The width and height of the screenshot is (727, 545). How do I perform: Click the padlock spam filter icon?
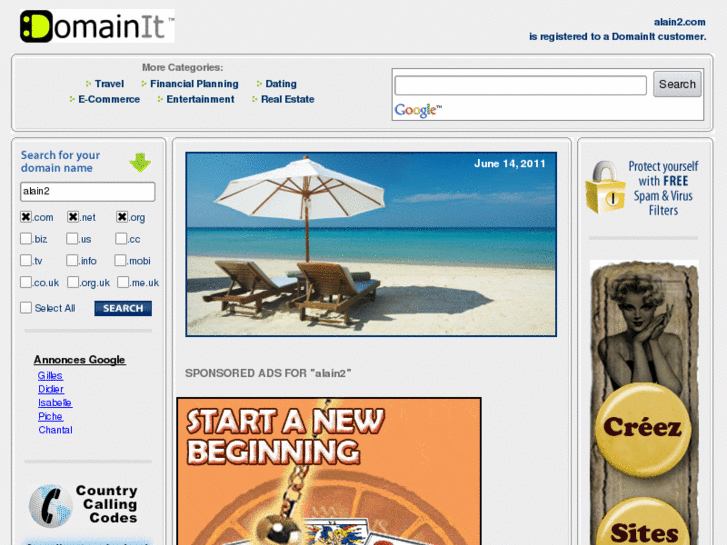point(605,187)
